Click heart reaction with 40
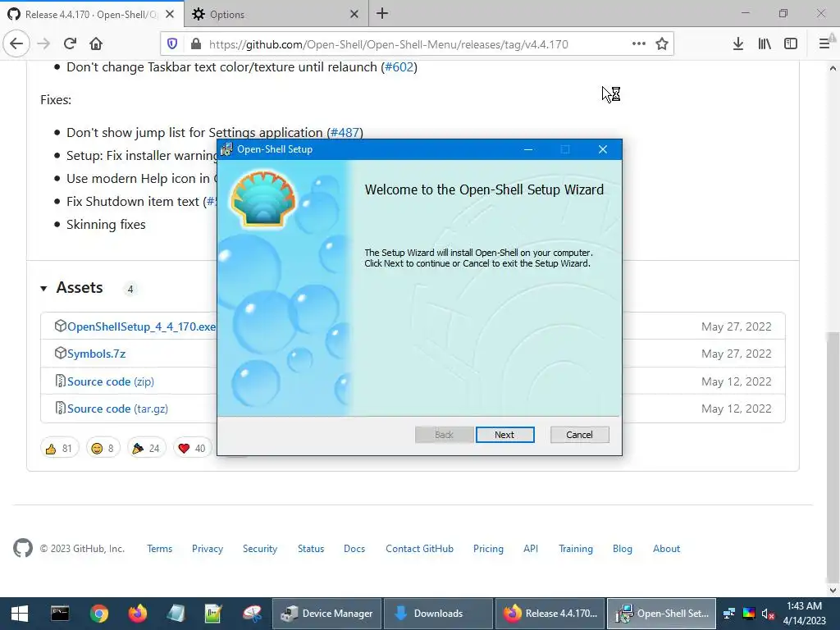Viewport: 840px width, 630px height. pyautogui.click(x=192, y=448)
